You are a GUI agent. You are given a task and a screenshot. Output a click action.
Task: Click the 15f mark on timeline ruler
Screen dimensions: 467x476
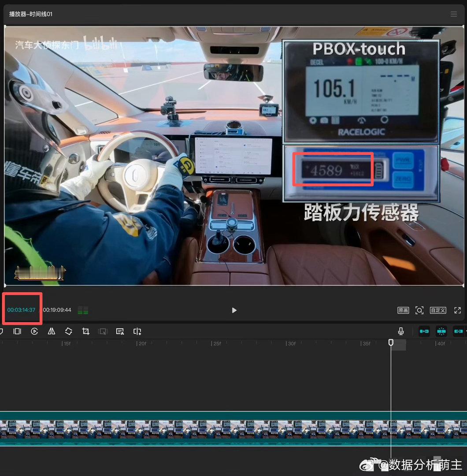click(x=67, y=344)
